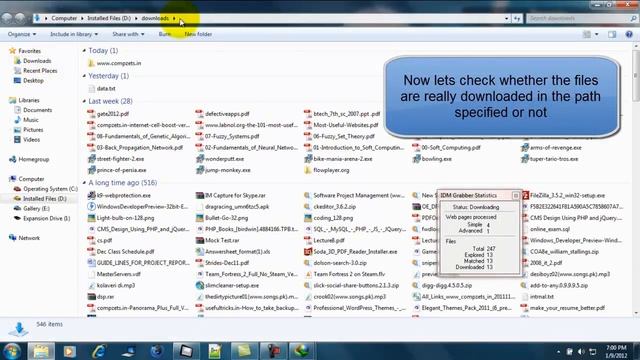The height and width of the screenshot is (360, 640).
Task: Open the Organize menu
Action: point(22,34)
